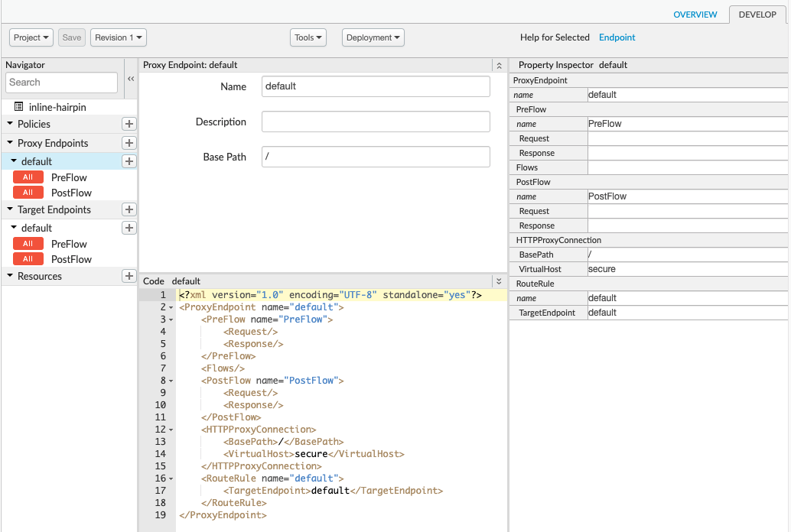
Task: Open the Deployment dropdown menu
Action: [x=373, y=37]
